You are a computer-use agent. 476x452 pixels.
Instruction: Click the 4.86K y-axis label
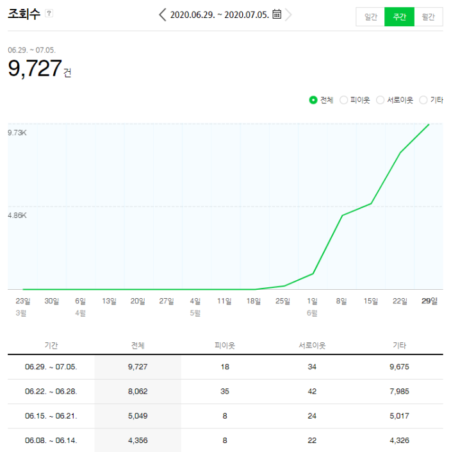coord(17,215)
